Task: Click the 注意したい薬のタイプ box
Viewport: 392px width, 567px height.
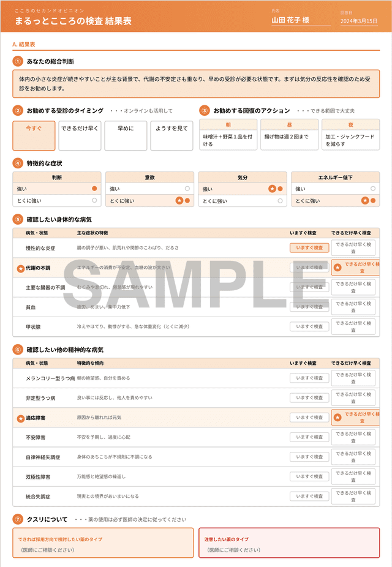Action: click(x=289, y=543)
